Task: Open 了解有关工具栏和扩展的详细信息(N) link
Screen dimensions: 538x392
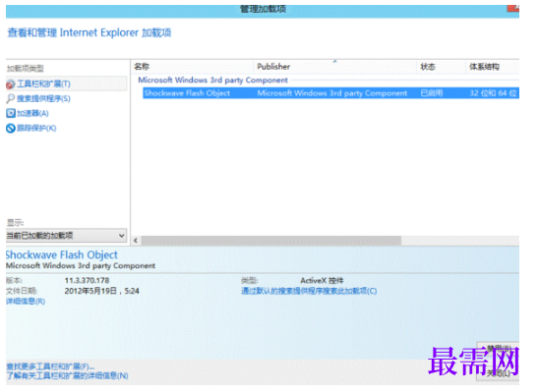Action: (x=67, y=376)
